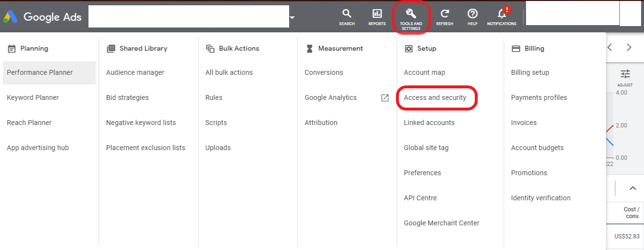Open account selector dropdown arrow
The image size is (644, 250).
(292, 18)
